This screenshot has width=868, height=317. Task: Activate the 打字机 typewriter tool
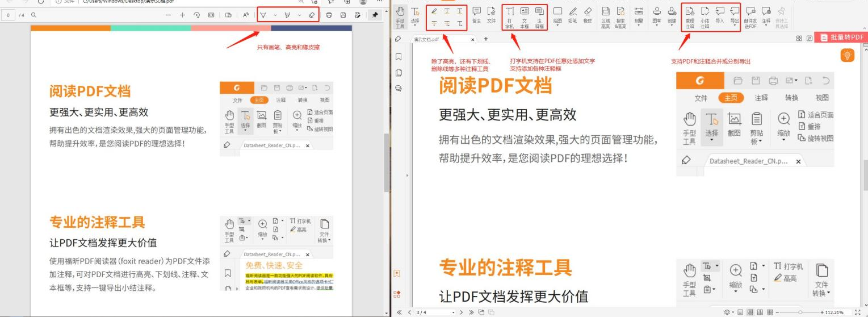click(x=509, y=17)
